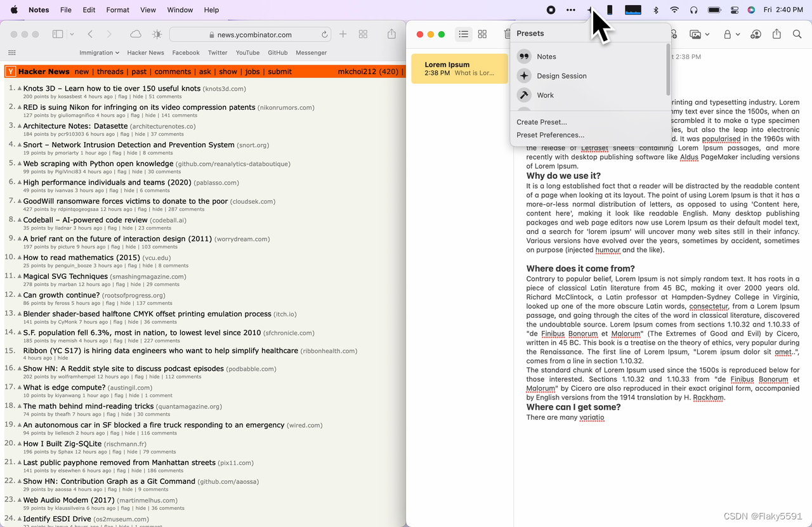
Task: Upvote 'Codeball – AI-powered code review' arrow
Action: pyautogui.click(x=20, y=220)
